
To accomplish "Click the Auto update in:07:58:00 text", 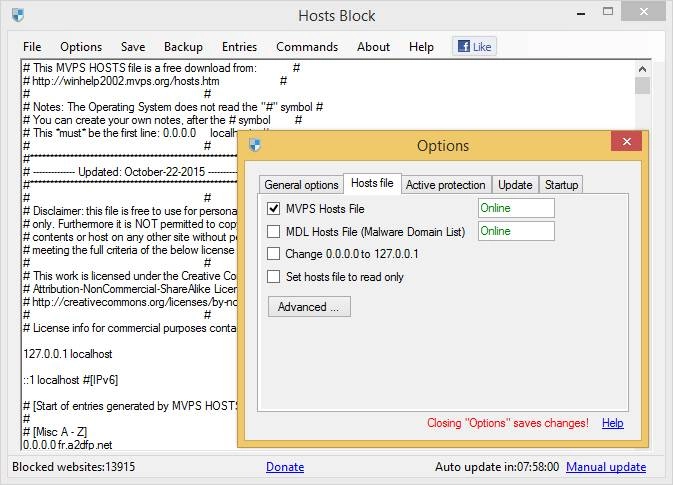I will (497, 467).
